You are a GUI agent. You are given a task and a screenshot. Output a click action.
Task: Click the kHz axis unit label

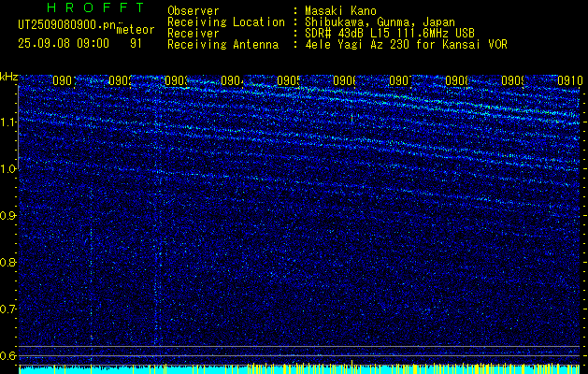pos(9,77)
